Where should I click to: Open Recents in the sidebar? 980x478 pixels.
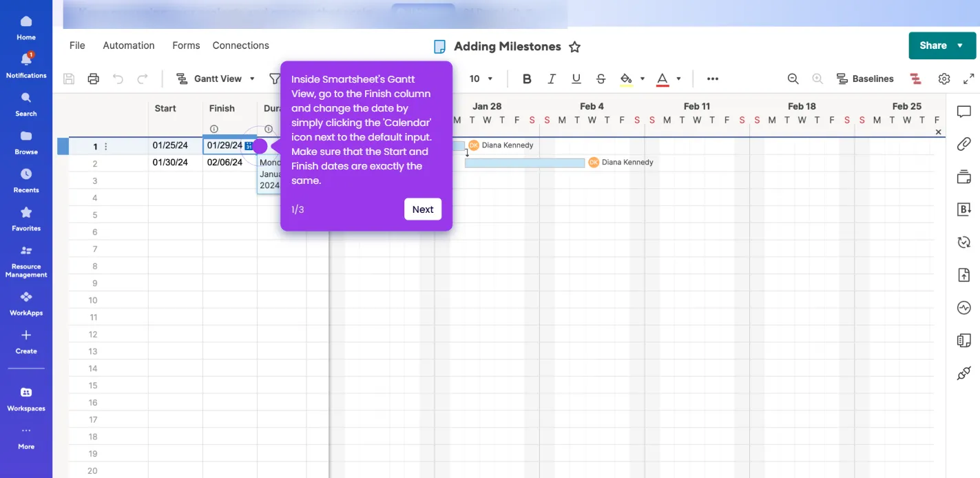(26, 180)
